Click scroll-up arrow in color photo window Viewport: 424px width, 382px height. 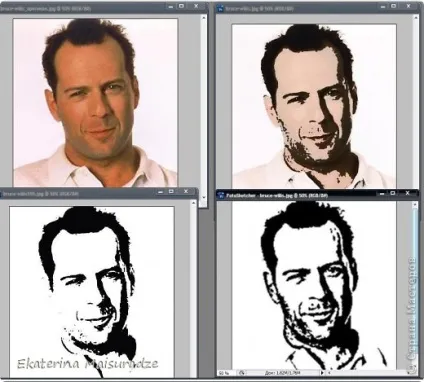pyautogui.click(x=204, y=17)
